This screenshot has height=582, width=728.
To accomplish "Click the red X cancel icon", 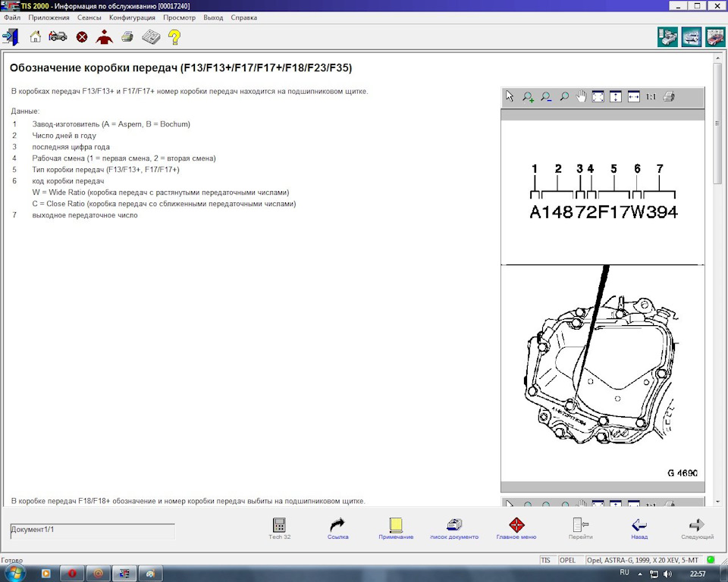I will (x=82, y=36).
